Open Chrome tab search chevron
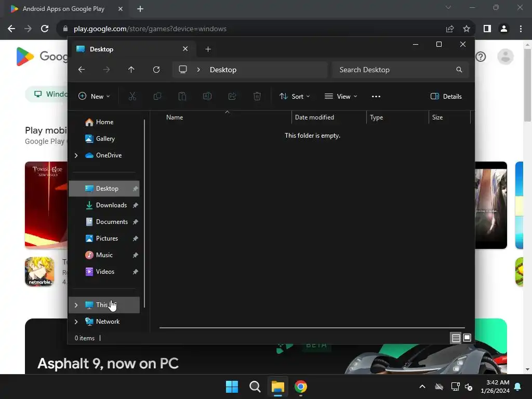The height and width of the screenshot is (399, 532). [448, 7]
